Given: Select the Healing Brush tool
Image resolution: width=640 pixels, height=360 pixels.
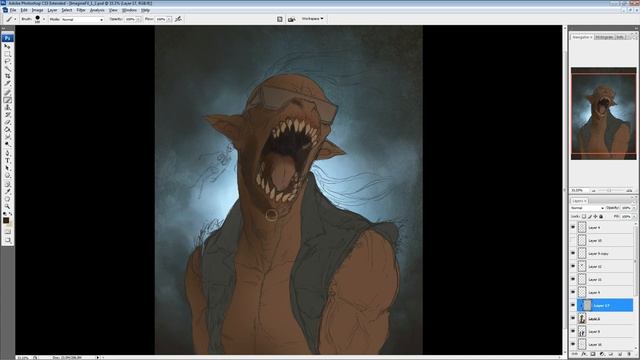Looking at the screenshot, I should click(7, 93).
